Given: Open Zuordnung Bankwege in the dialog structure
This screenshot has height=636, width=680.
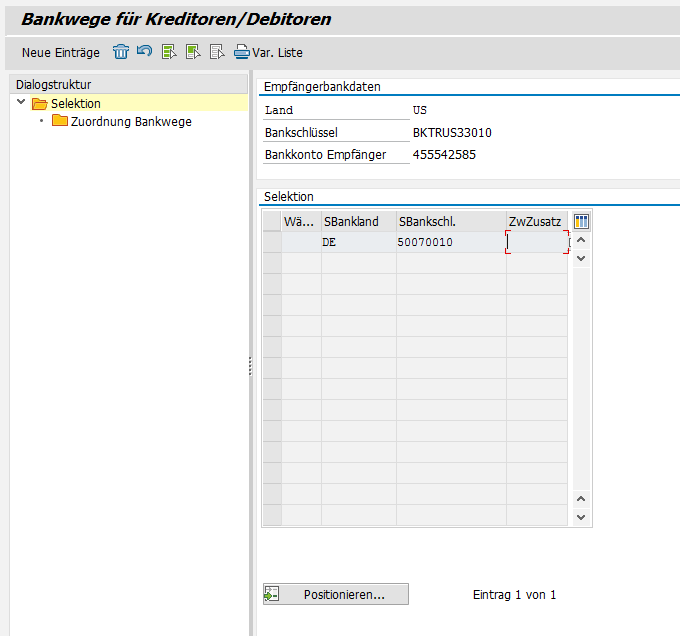Looking at the screenshot, I should tap(131, 122).
